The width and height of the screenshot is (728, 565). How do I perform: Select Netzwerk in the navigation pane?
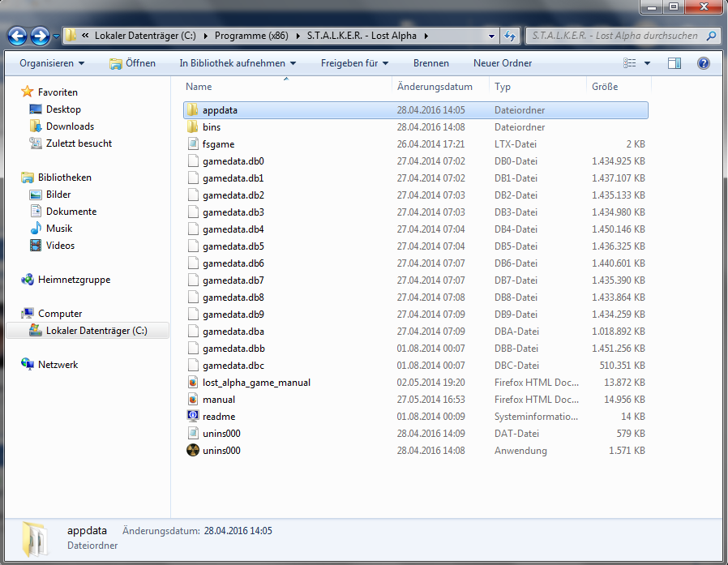[x=58, y=365]
